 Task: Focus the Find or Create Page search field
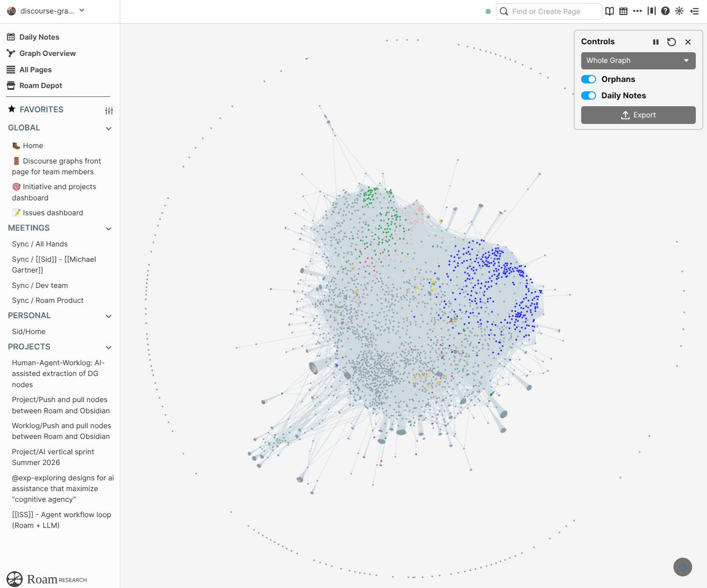549,12
